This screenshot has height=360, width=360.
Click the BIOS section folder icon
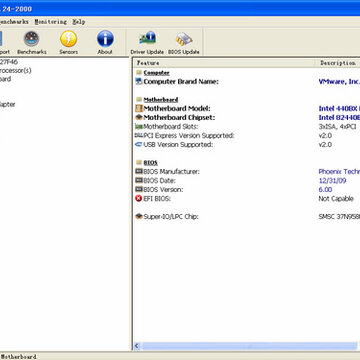coord(139,162)
